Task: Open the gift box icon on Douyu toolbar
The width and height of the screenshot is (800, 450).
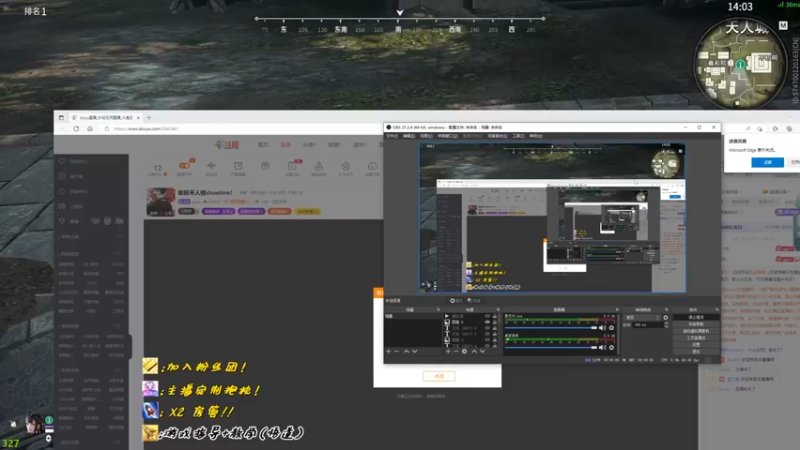Action: point(265,166)
